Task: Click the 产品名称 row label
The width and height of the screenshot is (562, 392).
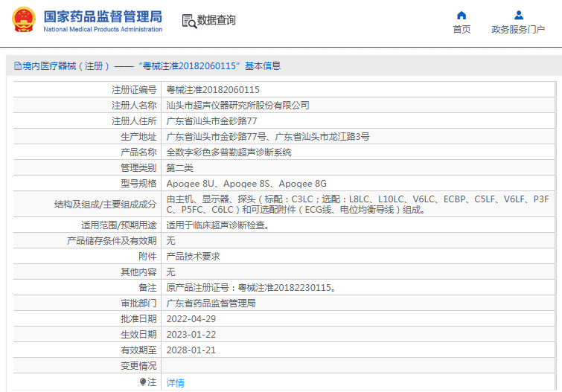Action: pos(138,152)
